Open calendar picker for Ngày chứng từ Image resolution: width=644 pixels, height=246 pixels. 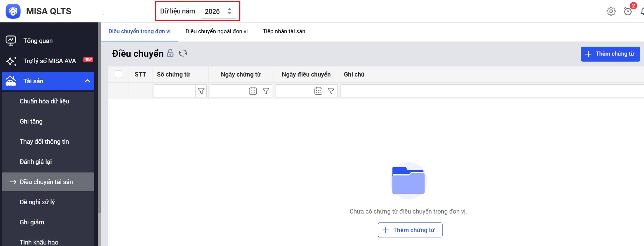click(253, 91)
